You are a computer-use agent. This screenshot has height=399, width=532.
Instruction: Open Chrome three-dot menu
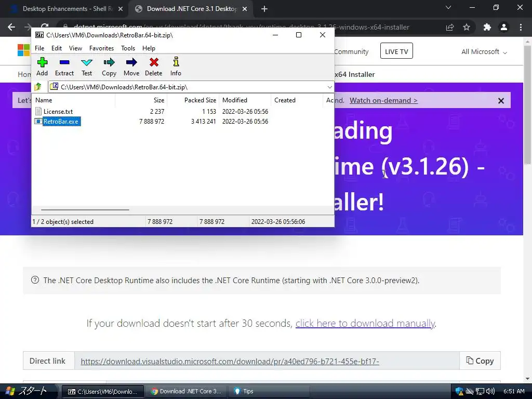coord(521,27)
